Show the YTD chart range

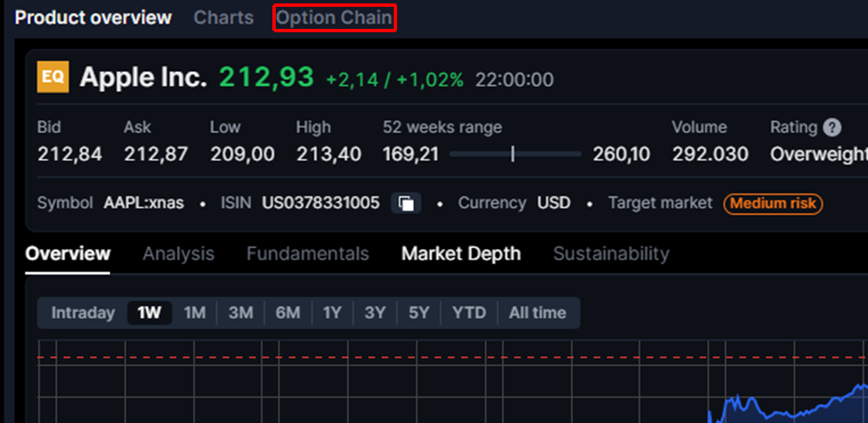pyautogui.click(x=469, y=313)
